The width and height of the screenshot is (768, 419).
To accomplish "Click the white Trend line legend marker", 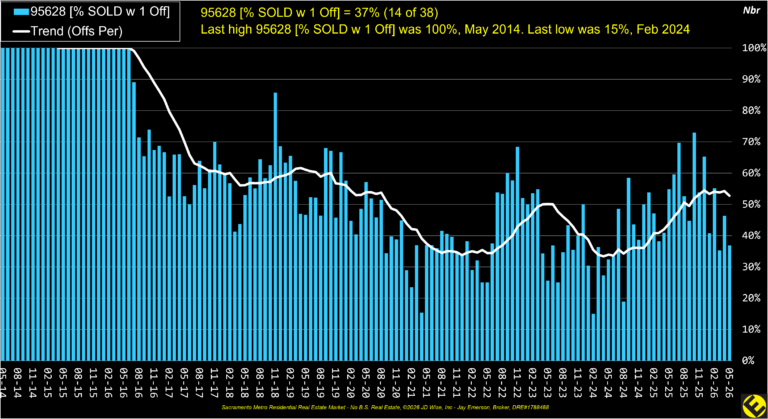I will (21, 31).
